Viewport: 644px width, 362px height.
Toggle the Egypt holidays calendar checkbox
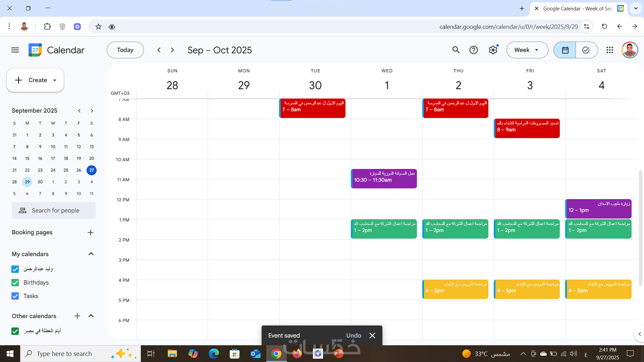(x=15, y=331)
